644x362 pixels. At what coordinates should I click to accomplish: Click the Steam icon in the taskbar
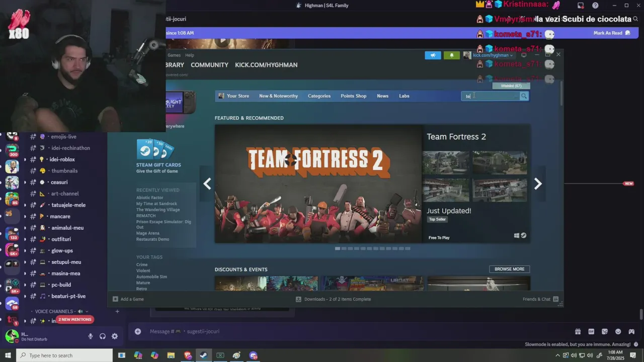click(x=204, y=355)
